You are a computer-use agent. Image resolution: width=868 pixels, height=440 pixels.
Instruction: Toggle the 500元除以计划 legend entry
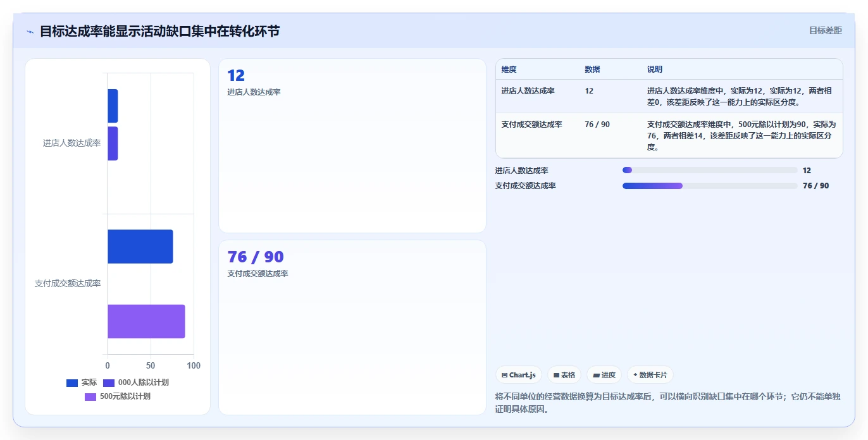coord(118,396)
